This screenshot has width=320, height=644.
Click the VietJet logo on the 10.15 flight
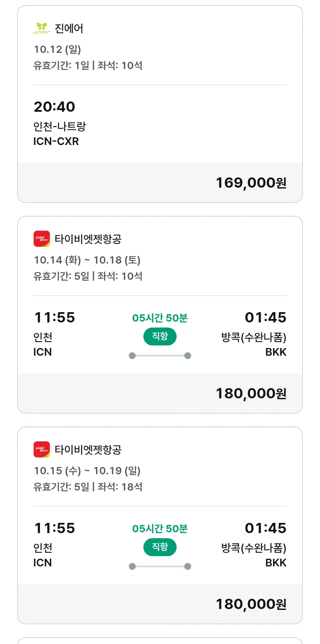42,450
